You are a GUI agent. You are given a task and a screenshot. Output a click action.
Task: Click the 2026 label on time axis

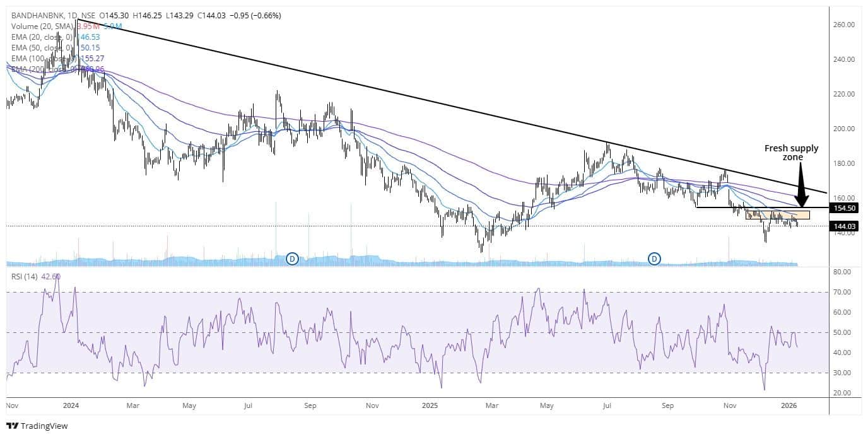tap(789, 407)
